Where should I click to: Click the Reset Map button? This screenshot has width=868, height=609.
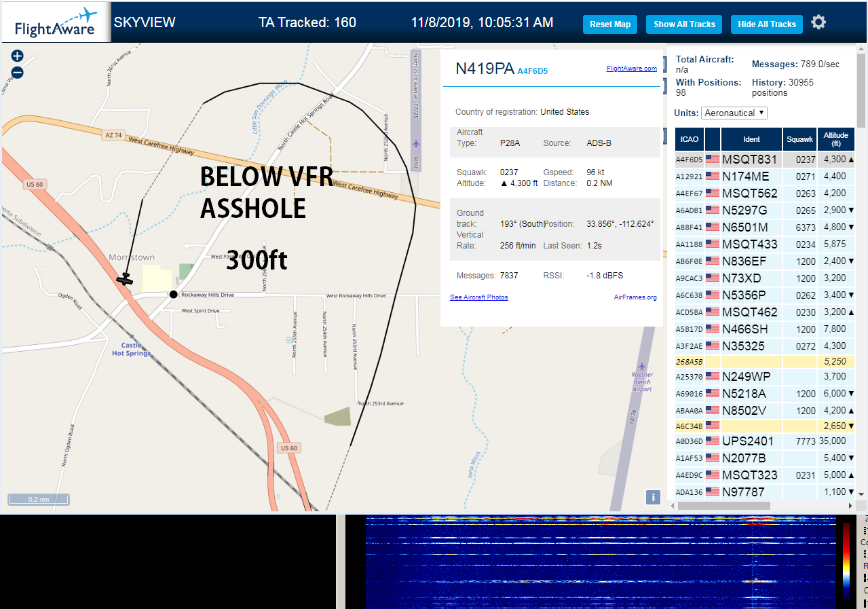tap(610, 24)
